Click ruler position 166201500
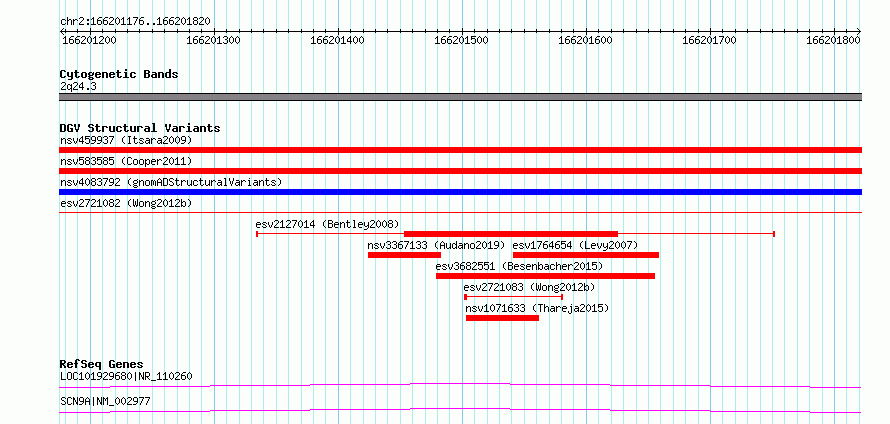The height and width of the screenshot is (424, 890). click(461, 40)
